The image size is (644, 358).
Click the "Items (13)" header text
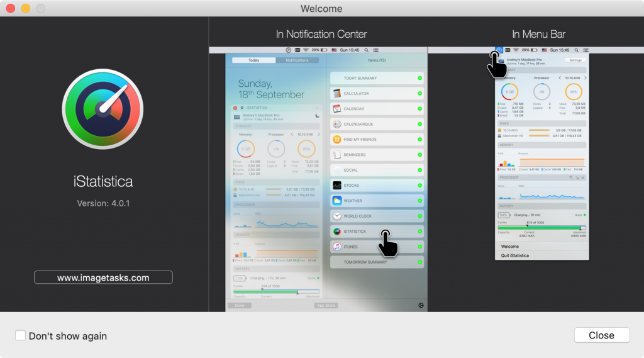pos(377,60)
